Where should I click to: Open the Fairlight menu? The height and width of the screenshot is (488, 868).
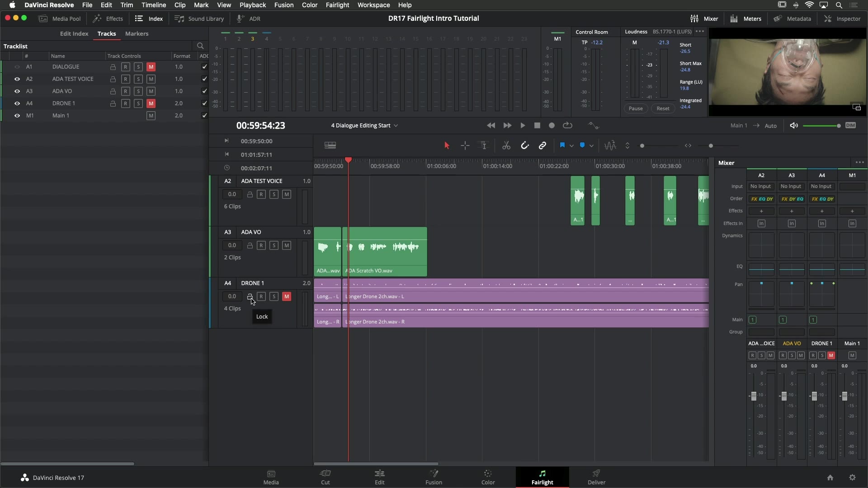(337, 5)
